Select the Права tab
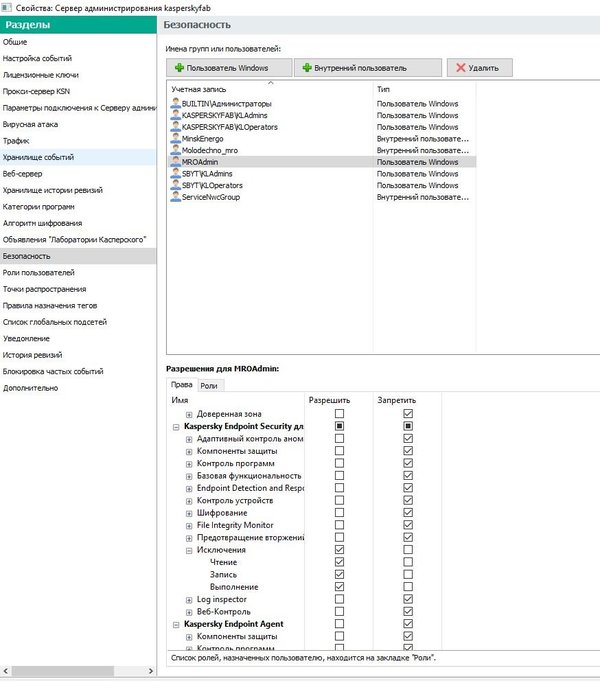 182,384
